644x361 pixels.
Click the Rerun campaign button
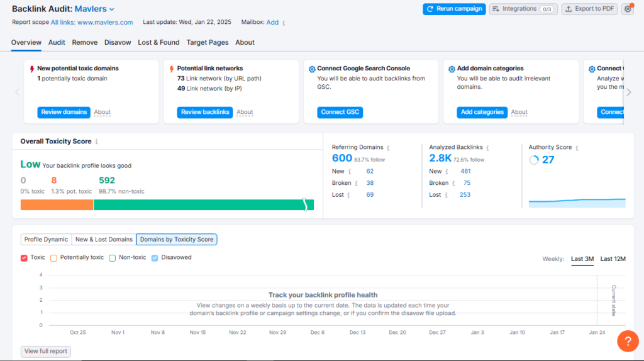454,9
